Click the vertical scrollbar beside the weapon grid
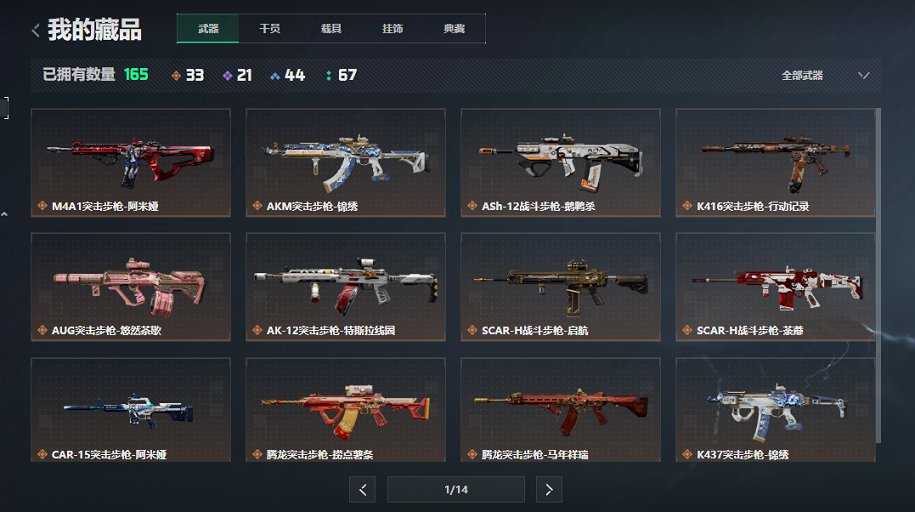The height and width of the screenshot is (512, 915). point(878,276)
